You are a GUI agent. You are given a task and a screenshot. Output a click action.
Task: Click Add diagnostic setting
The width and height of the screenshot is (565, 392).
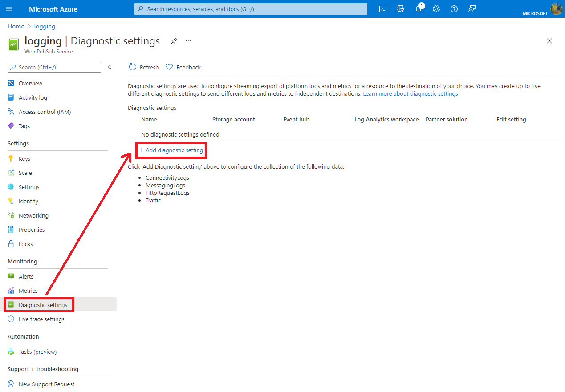171,150
